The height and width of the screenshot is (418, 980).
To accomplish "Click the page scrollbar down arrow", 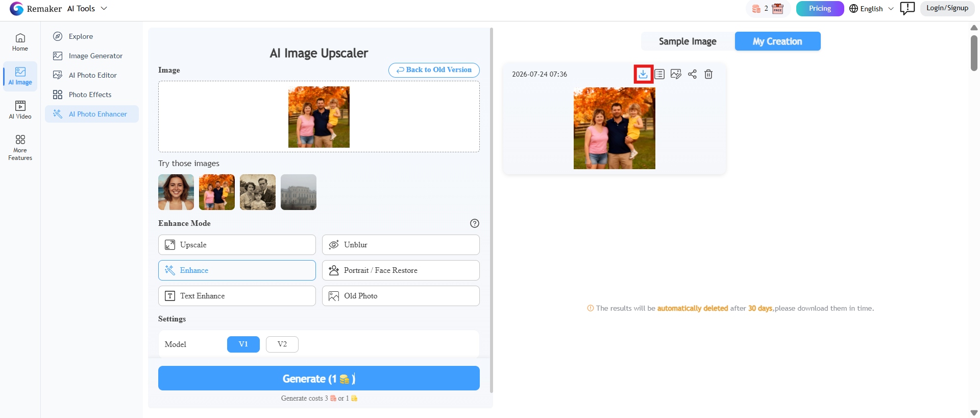I will [x=974, y=412].
